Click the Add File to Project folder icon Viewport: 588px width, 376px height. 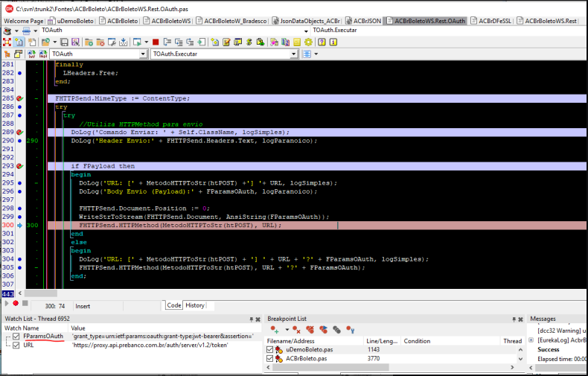(89, 42)
